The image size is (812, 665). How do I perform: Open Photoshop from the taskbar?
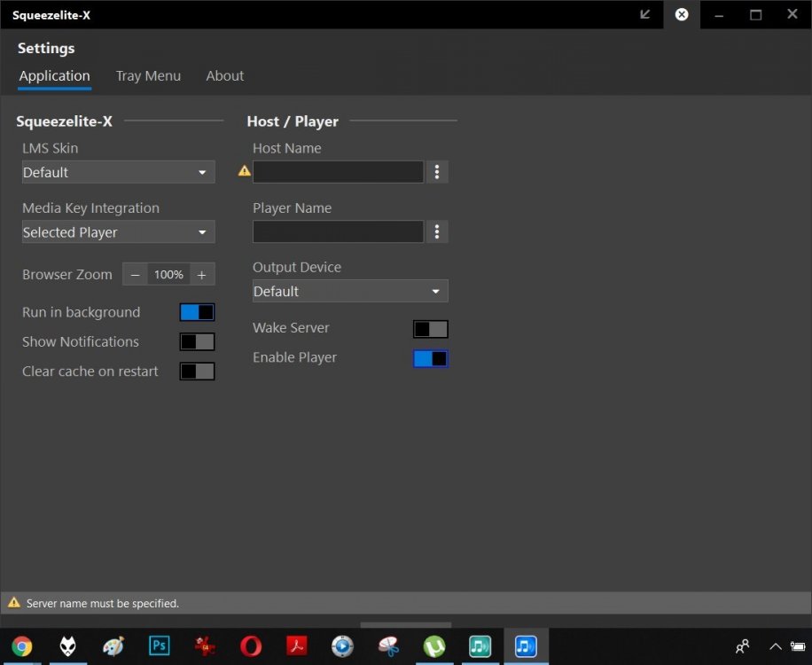(159, 645)
